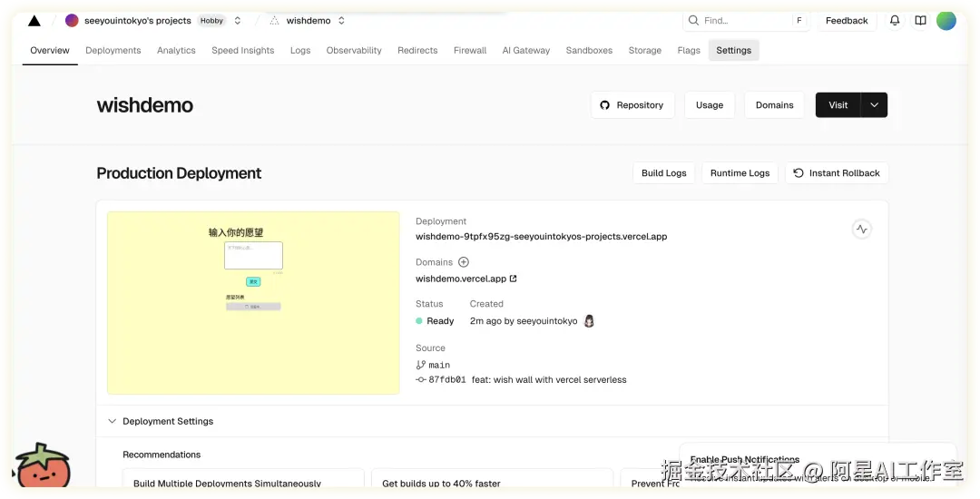Viewport: 980px width, 499px height.
Task: Open the Feedback button
Action: [847, 21]
